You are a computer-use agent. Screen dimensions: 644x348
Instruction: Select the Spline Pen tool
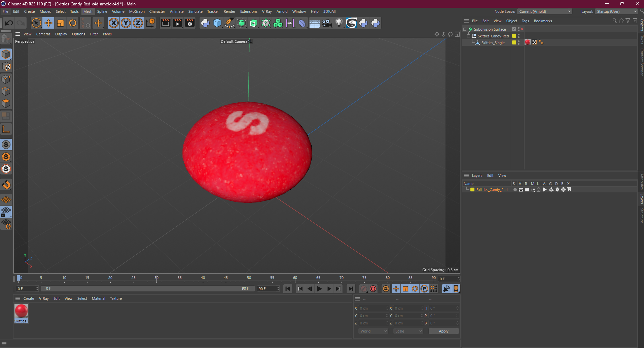(229, 23)
